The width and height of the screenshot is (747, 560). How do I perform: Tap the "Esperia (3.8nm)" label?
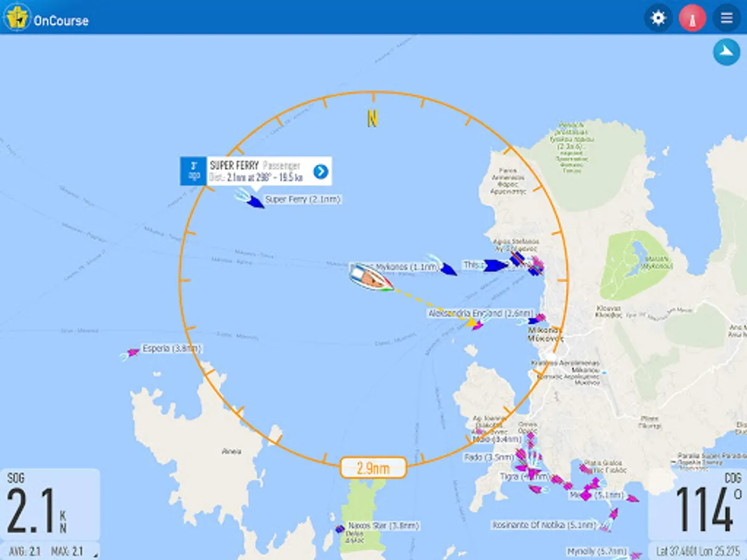[172, 348]
